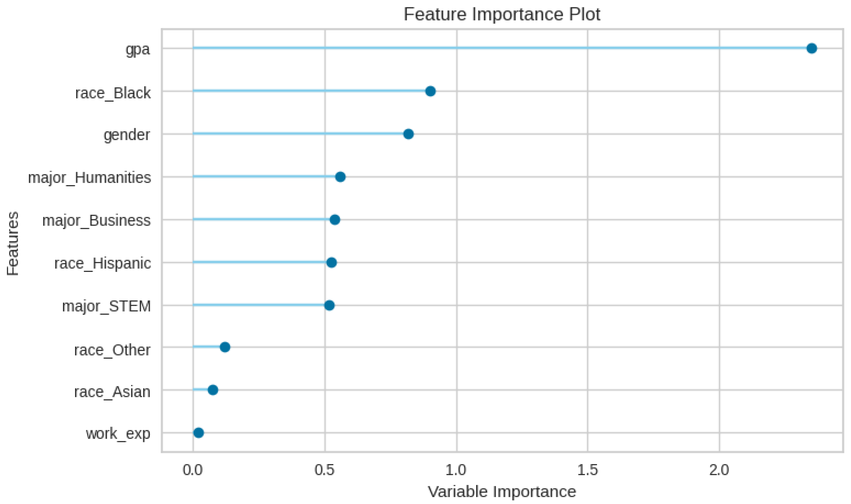The width and height of the screenshot is (851, 504).
Task: Click the gpa data point marker
Action: [812, 49]
